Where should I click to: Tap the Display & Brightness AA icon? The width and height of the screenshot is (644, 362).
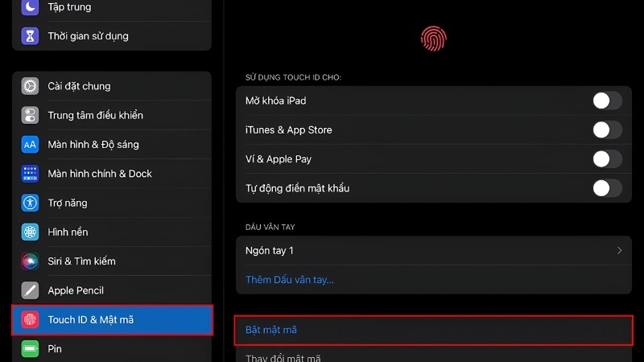[x=30, y=145]
